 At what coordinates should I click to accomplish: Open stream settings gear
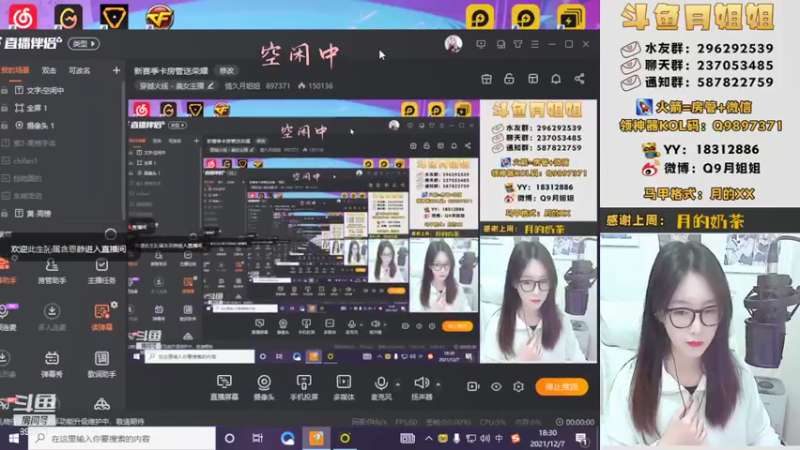(x=518, y=387)
